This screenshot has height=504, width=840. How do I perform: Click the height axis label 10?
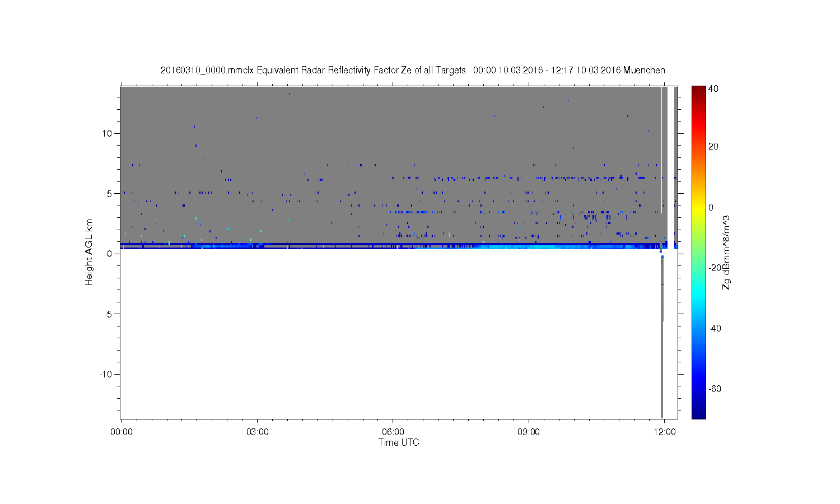108,133
